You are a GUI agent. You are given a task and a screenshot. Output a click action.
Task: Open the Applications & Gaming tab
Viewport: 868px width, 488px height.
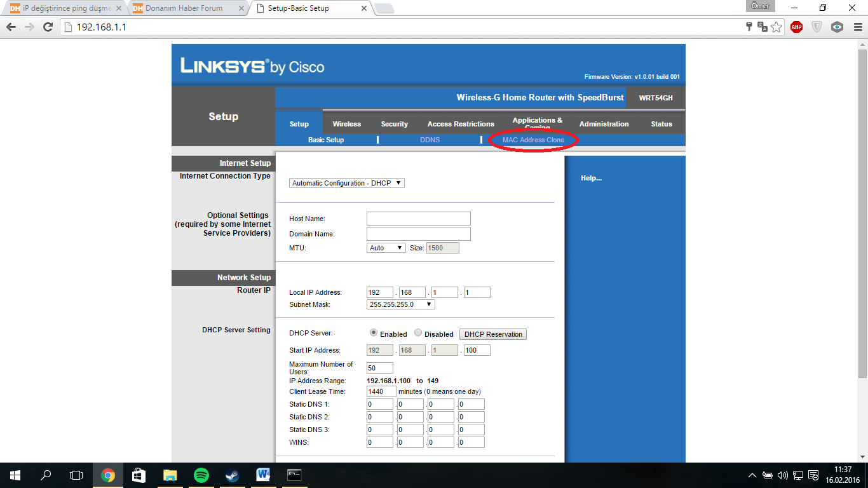[538, 123]
